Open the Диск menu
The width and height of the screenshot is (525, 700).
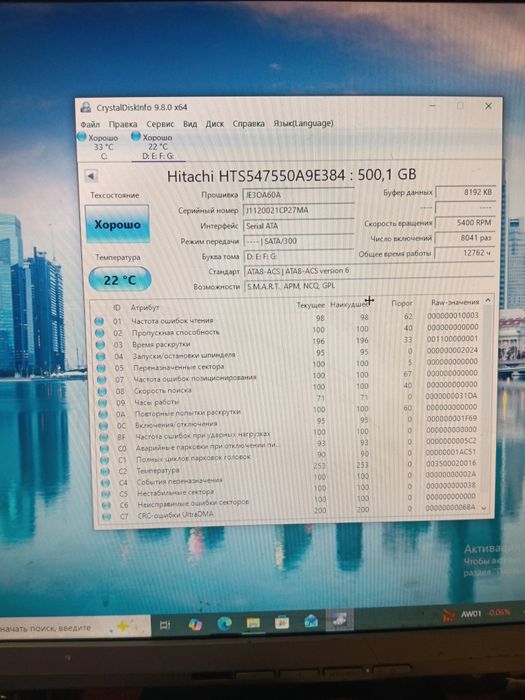[x=214, y=124]
